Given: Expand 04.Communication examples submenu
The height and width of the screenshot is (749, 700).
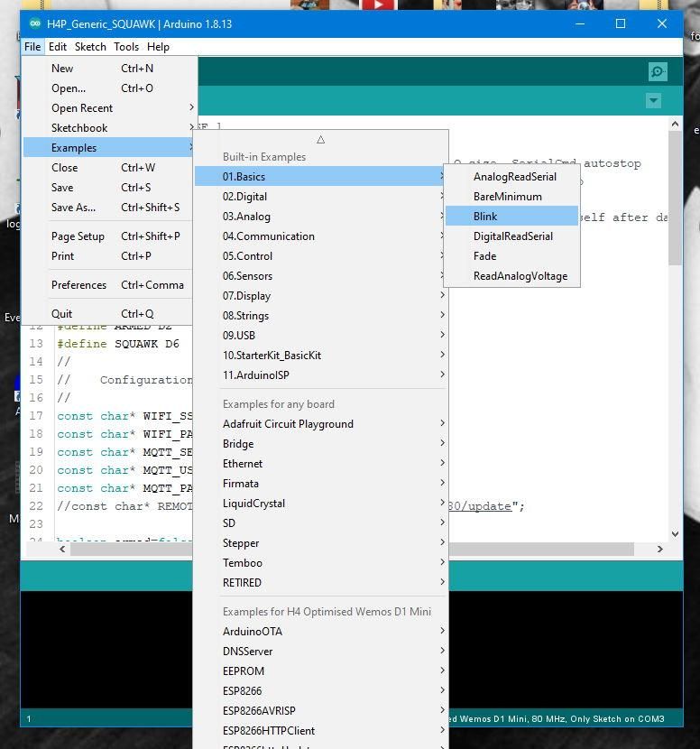Looking at the screenshot, I should click(320, 236).
